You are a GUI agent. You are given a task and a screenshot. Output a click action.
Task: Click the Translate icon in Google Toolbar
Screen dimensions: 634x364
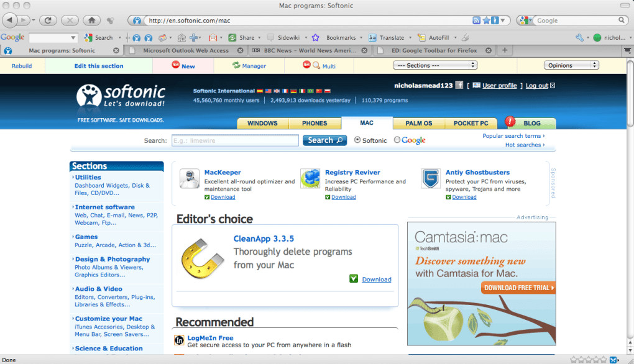point(372,37)
